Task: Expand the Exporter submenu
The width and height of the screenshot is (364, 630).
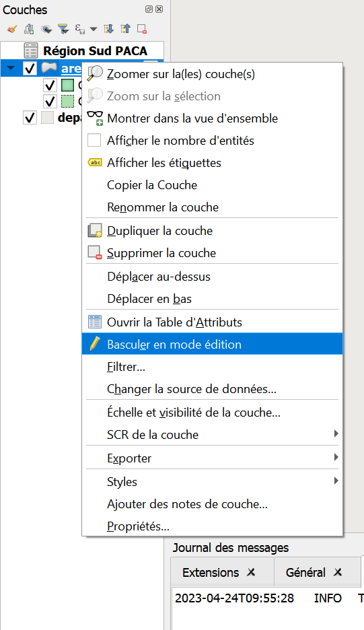Action: (336, 457)
